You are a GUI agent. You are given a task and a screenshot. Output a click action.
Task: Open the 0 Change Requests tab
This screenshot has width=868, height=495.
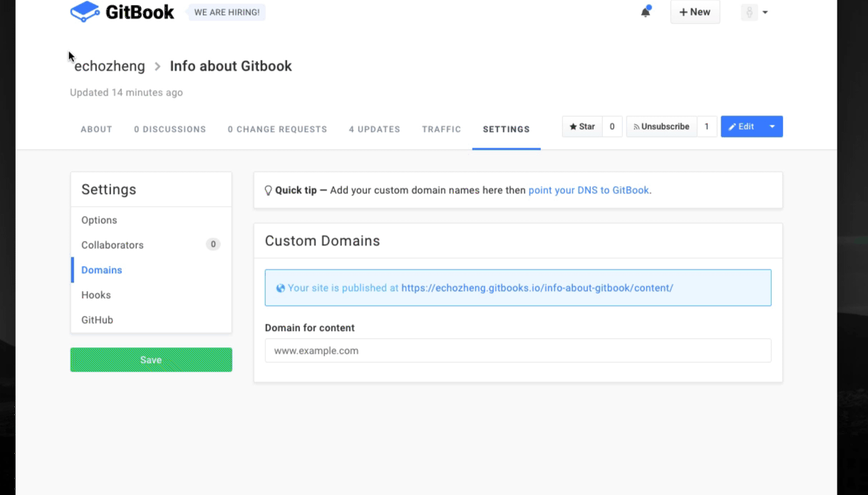click(x=277, y=129)
